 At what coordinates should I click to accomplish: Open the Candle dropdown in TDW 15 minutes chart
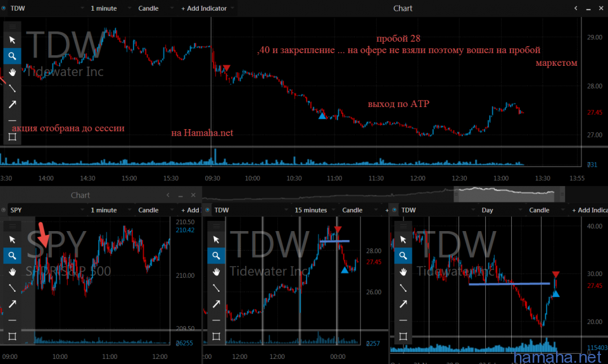click(x=358, y=210)
